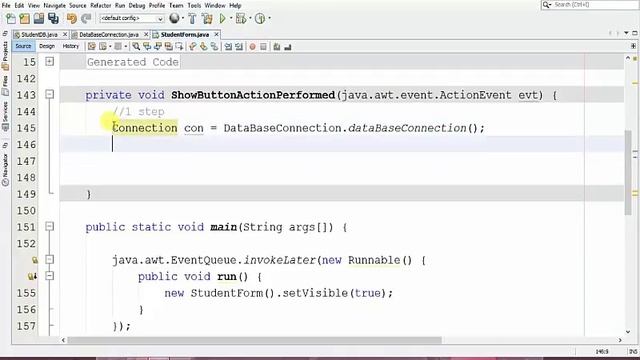This screenshot has height=360, width=640.
Task: Click the horizontal scrollbar thumb in editor
Action: [254, 340]
